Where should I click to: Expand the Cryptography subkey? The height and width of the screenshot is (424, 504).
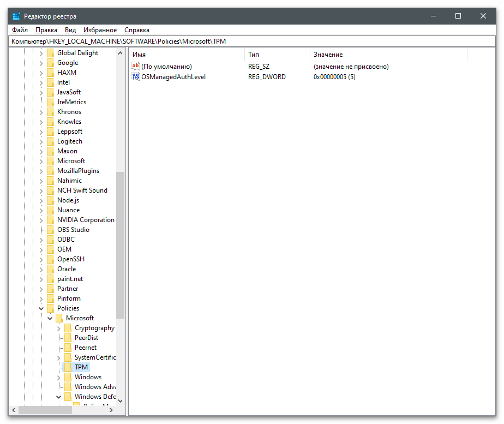click(x=58, y=328)
